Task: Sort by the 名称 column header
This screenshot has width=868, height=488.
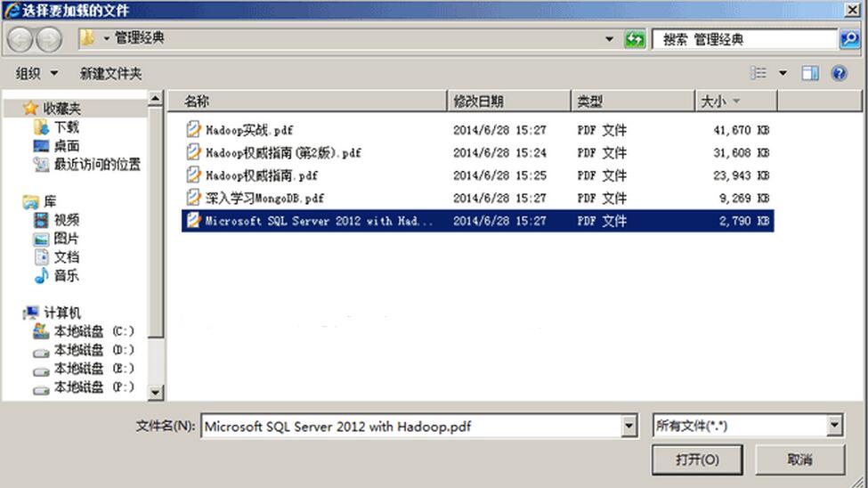Action: pyautogui.click(x=307, y=101)
